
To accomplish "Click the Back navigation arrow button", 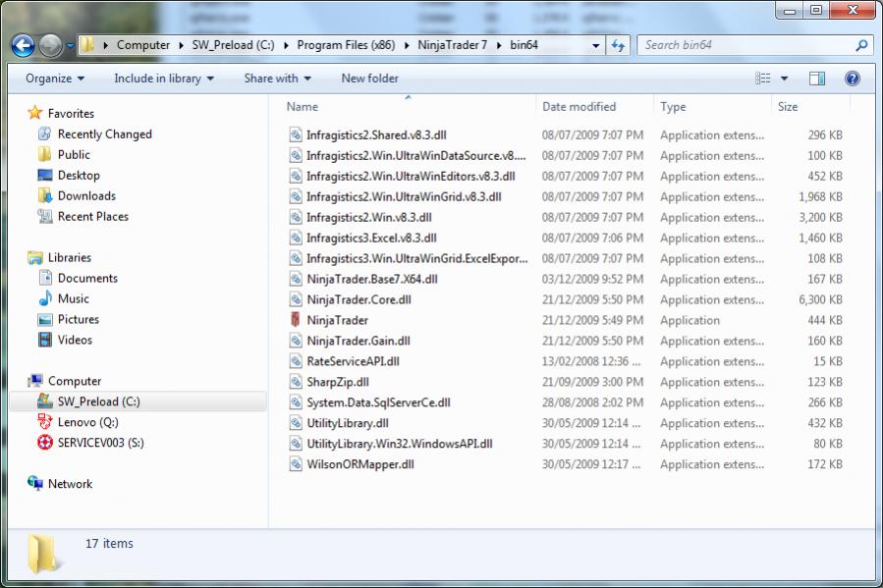I will point(24,45).
